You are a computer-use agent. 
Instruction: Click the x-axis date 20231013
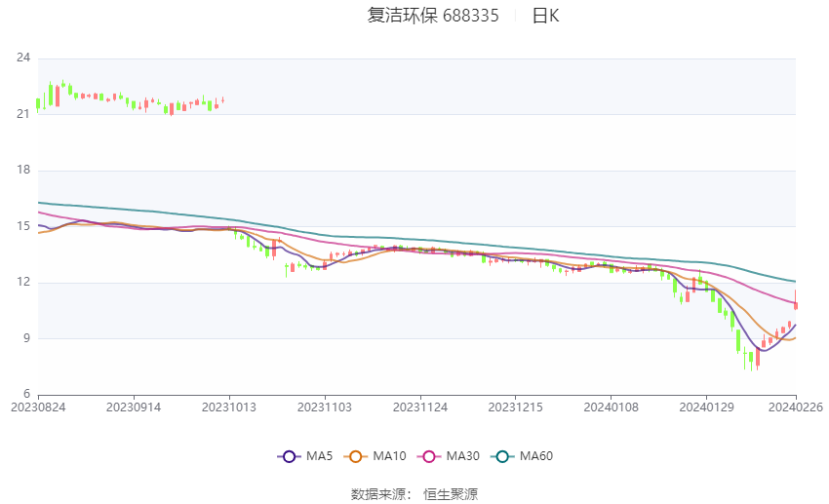point(229,407)
